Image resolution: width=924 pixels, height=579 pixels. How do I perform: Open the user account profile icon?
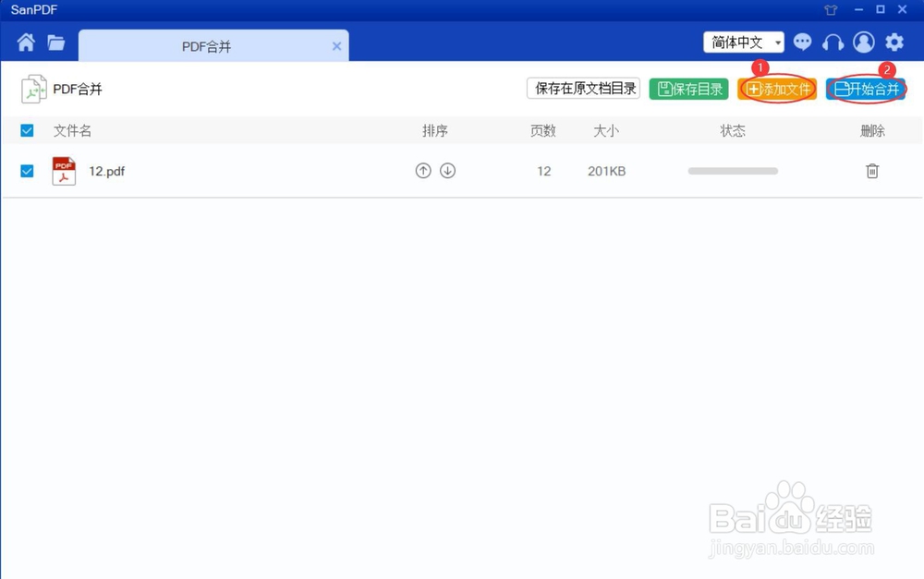point(863,42)
